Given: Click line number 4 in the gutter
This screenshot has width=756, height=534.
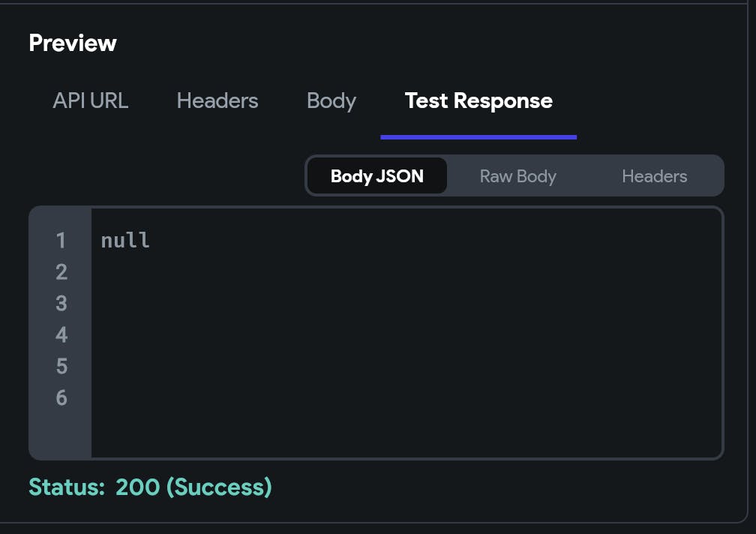Looking at the screenshot, I should (61, 335).
